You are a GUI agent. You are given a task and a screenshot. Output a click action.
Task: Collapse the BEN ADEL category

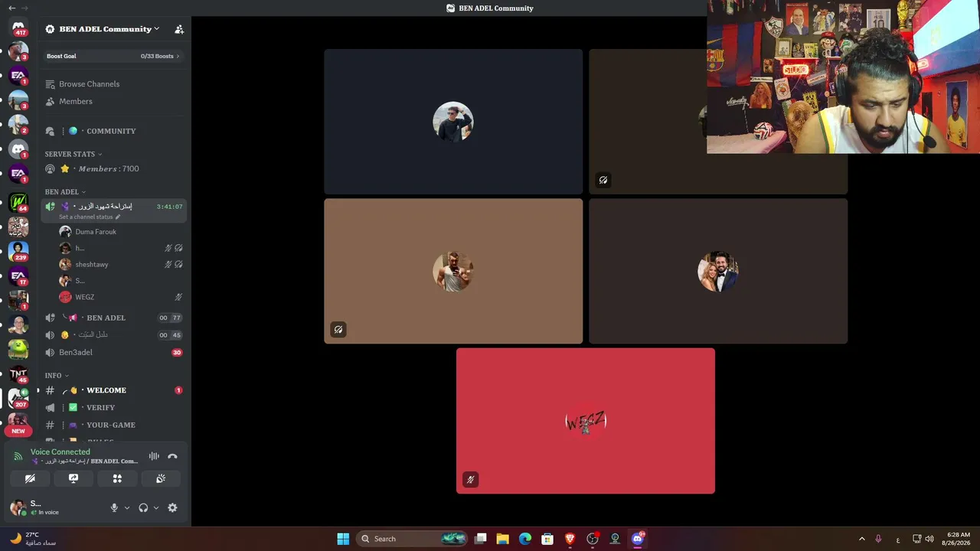pyautogui.click(x=65, y=192)
